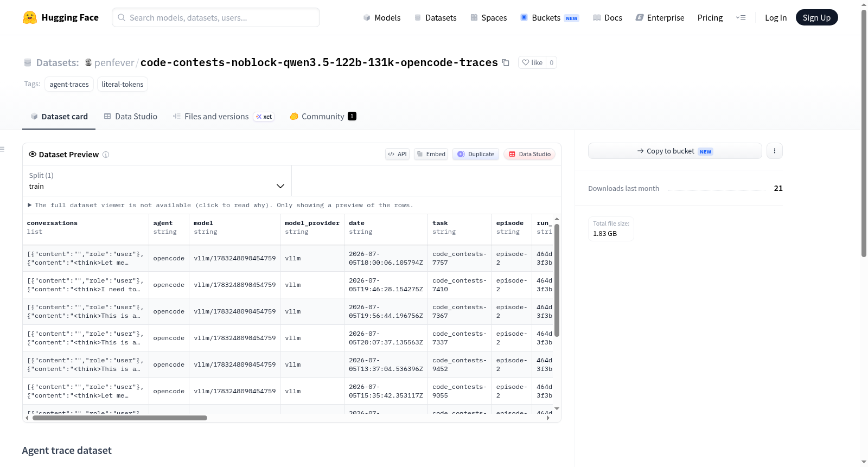
Task: Open the Files and versions tab
Action: tap(224, 116)
